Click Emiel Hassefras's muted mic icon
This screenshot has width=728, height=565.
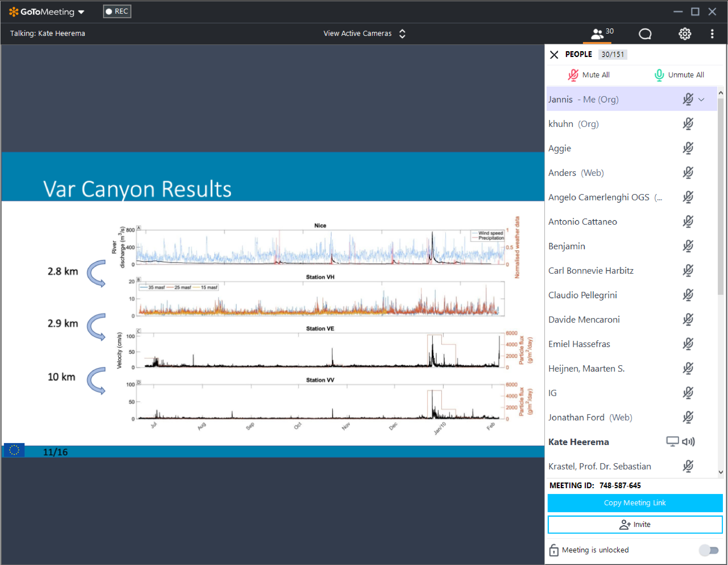coord(688,344)
